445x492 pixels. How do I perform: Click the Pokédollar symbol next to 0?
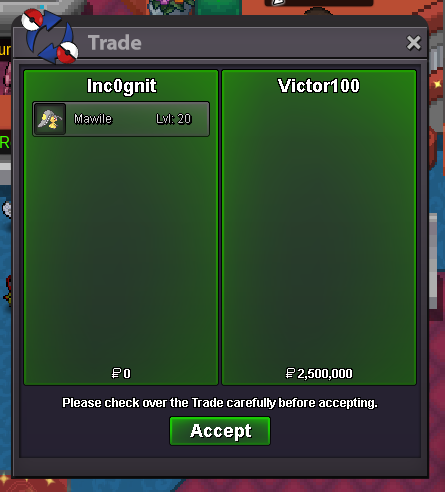tap(116, 373)
